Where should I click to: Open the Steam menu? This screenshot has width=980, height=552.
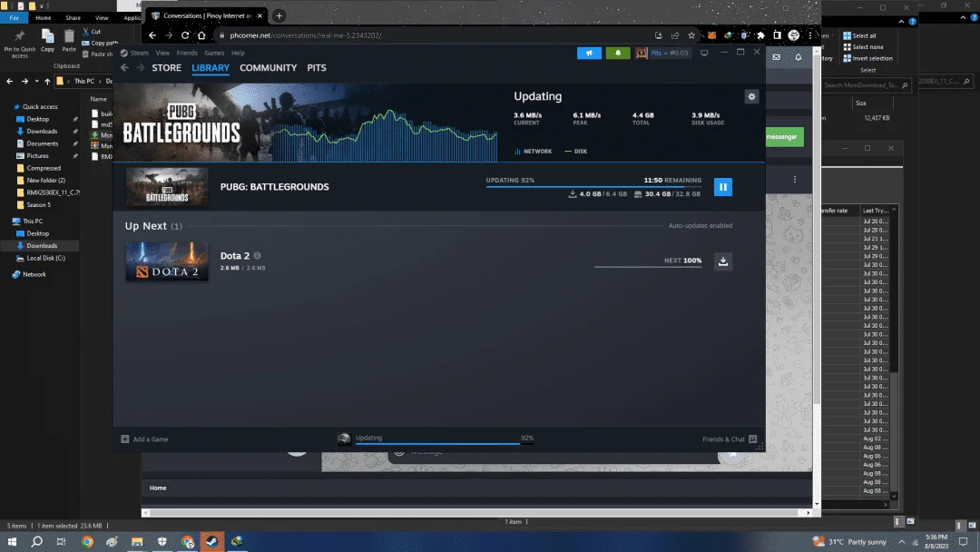[x=134, y=54]
